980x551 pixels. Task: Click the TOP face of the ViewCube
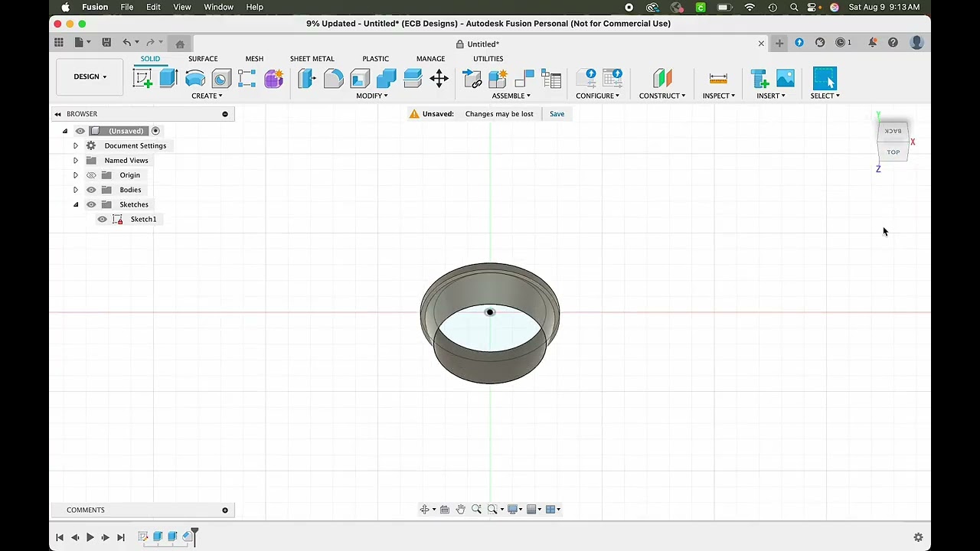click(893, 152)
